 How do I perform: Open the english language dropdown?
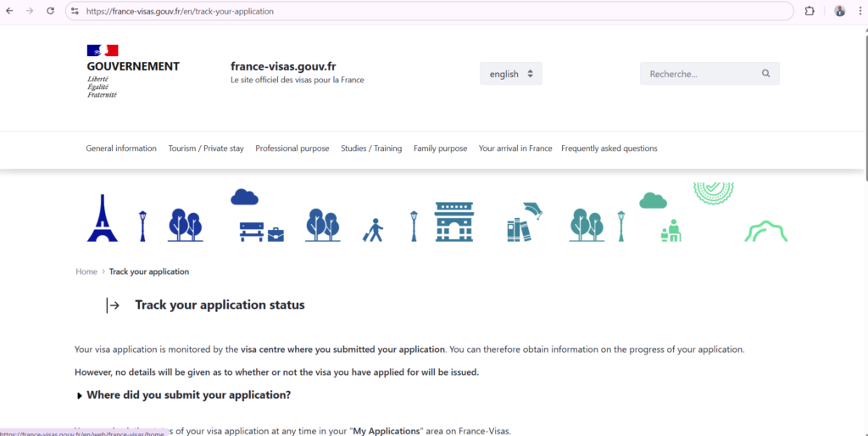coord(510,74)
